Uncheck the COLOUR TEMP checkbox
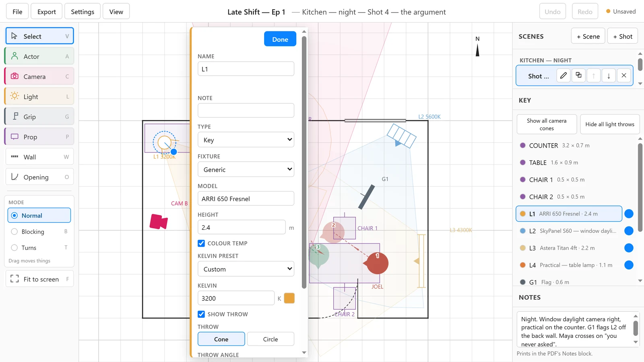This screenshot has height=362, width=644. (201, 243)
